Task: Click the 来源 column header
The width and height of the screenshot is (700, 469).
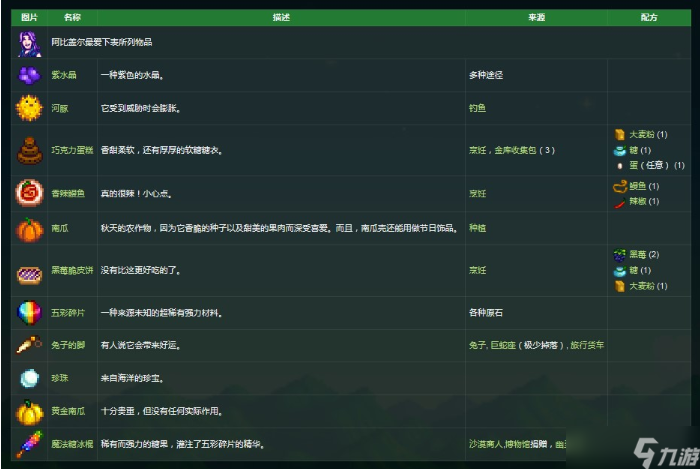Action: [x=536, y=17]
